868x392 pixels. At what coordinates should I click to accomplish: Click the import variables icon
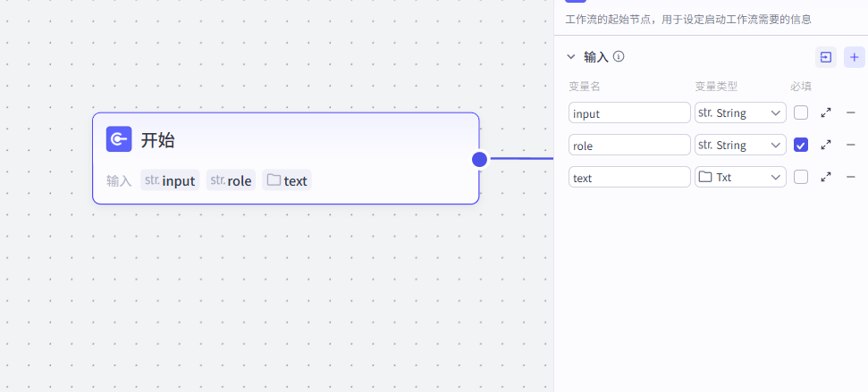point(826,57)
